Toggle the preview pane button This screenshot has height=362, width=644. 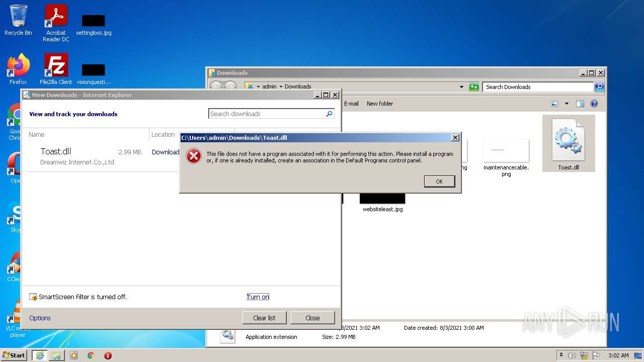pyautogui.click(x=580, y=104)
